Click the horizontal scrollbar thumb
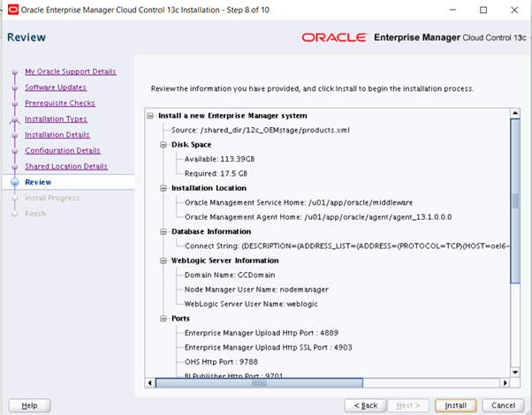This screenshot has height=415, width=532. [257, 382]
